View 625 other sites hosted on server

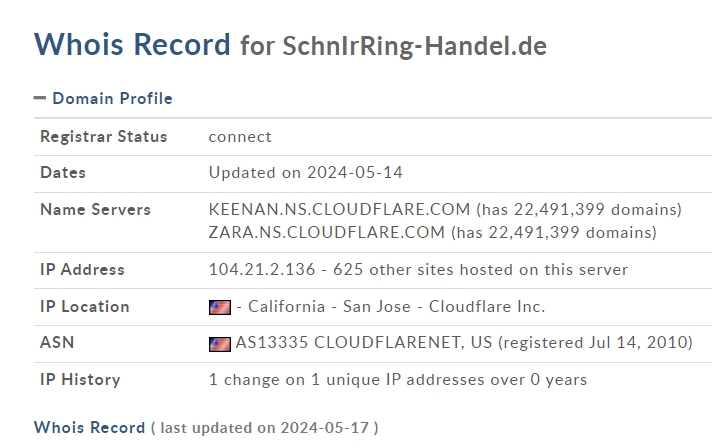480,269
